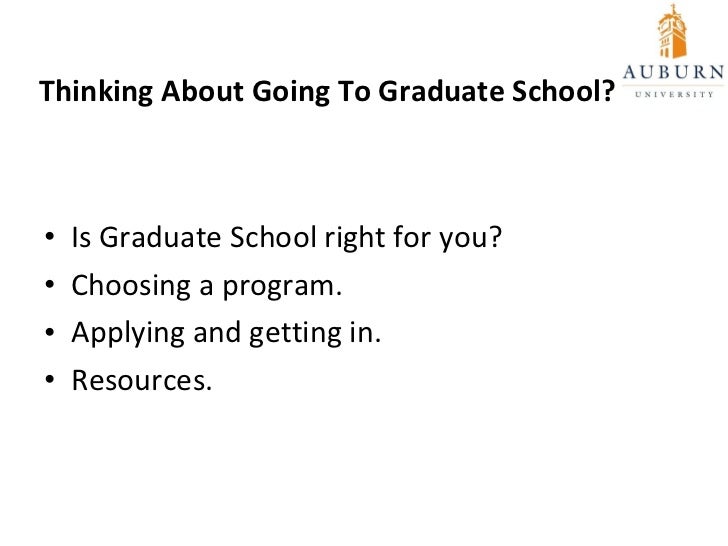The width and height of the screenshot is (728, 546).
Task: Select the 'Is Graduate School right for you?' line
Action: [x=287, y=238]
